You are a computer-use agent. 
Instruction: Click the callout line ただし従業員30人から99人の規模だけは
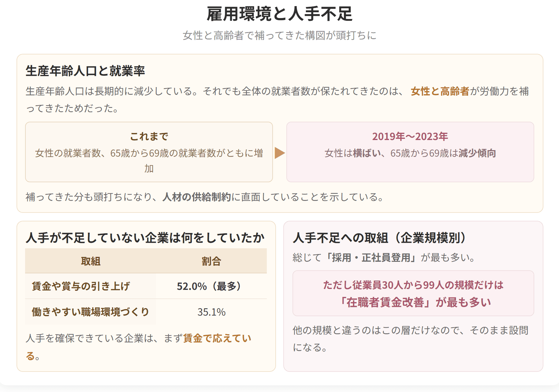click(413, 285)
